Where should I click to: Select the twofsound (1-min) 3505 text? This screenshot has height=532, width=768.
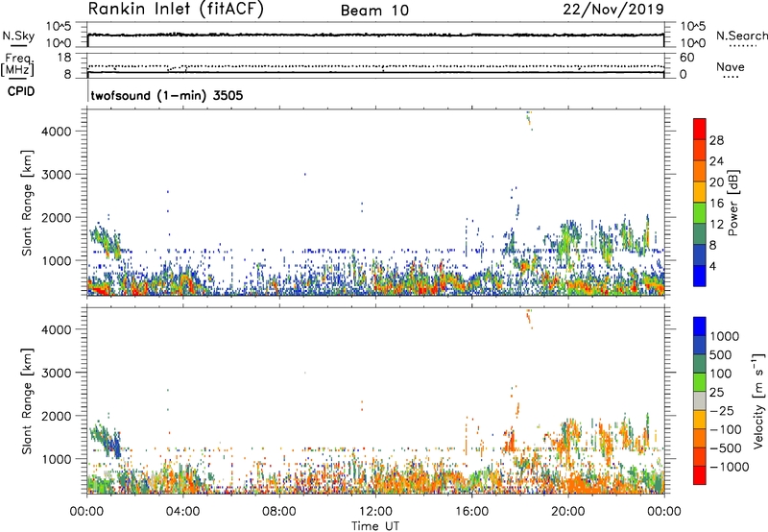[166, 95]
